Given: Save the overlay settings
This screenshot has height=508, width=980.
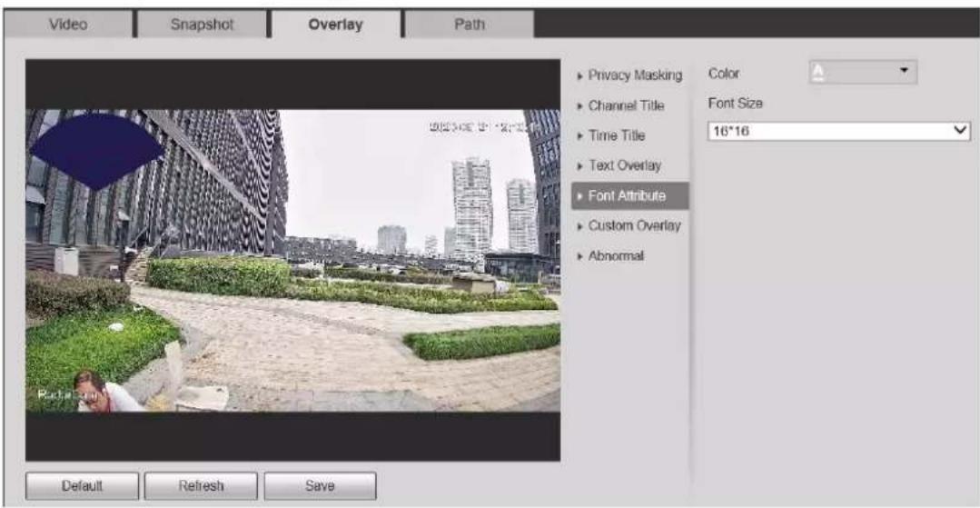Looking at the screenshot, I should 320,485.
